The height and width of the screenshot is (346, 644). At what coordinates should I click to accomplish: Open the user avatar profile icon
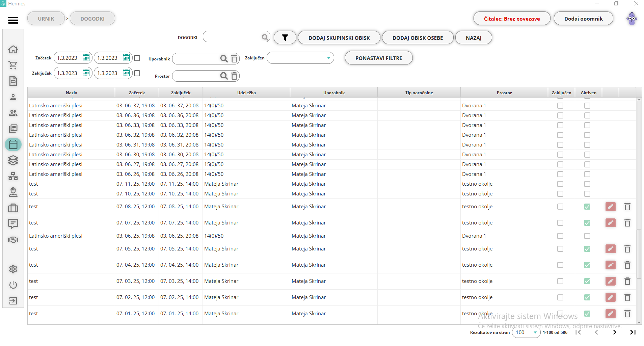[x=632, y=19]
